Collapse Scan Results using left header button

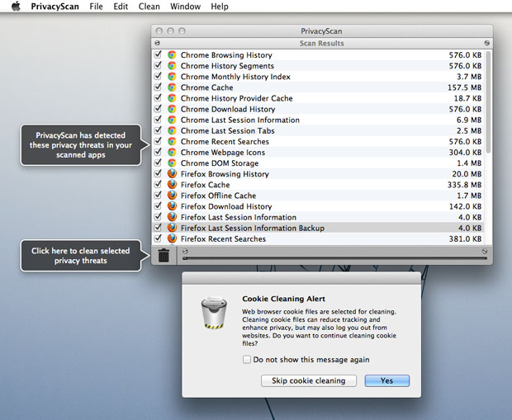pos(157,43)
